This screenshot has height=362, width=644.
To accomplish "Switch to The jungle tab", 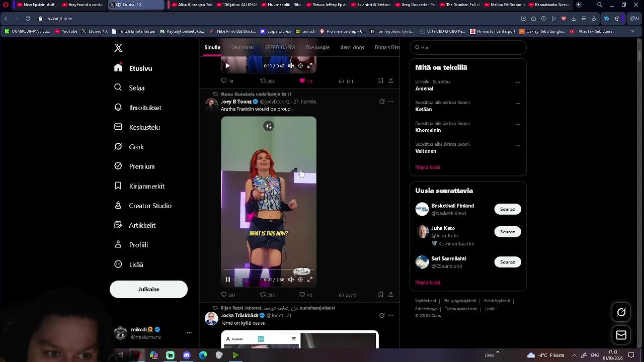I will [317, 47].
